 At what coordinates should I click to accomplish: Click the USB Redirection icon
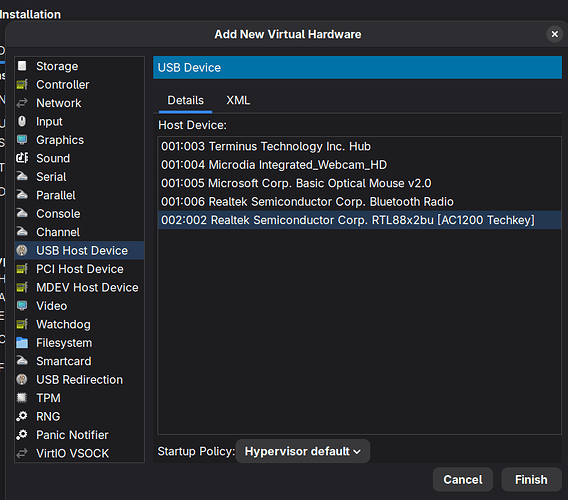pos(22,379)
